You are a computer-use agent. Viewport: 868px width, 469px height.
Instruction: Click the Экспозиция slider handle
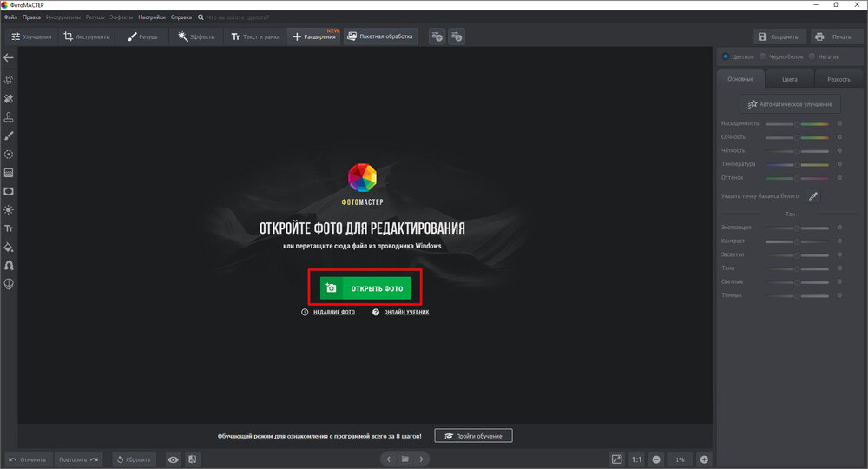tap(797, 228)
